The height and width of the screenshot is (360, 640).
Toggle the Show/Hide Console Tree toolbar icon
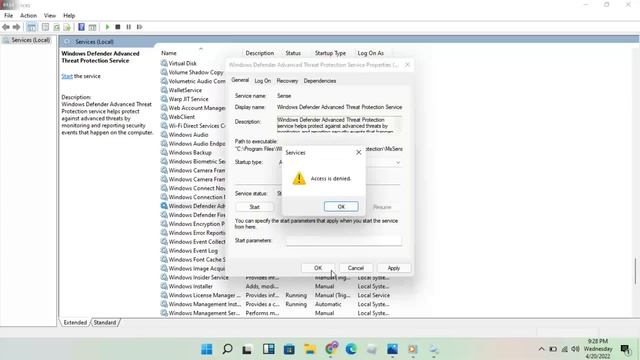pyautogui.click(x=31, y=27)
